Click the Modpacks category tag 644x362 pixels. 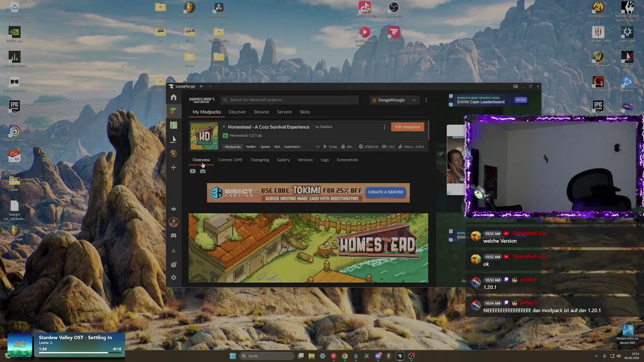tap(232, 147)
